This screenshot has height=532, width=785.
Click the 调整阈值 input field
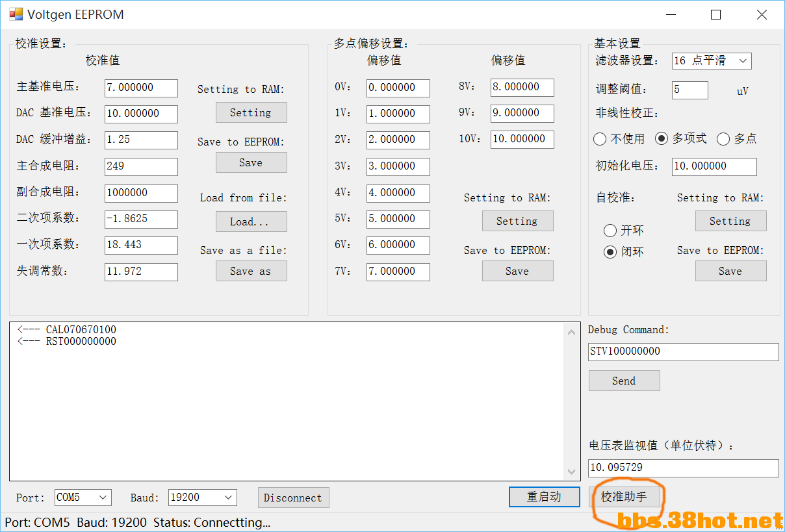(690, 90)
